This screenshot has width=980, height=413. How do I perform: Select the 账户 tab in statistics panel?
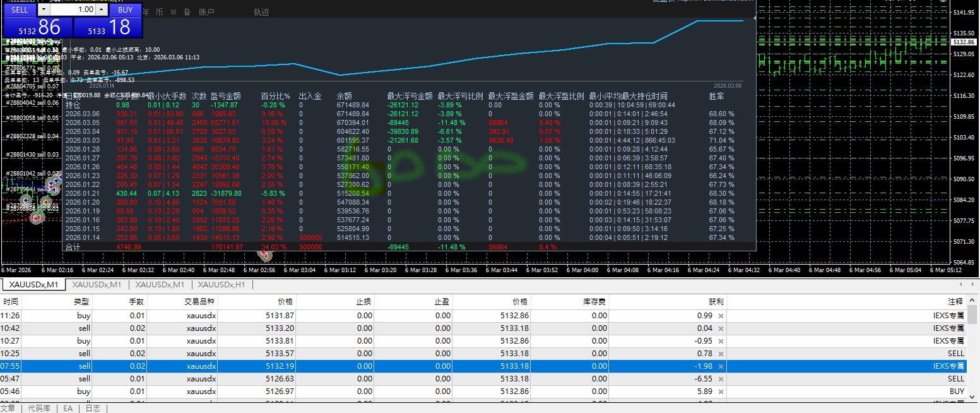(x=206, y=12)
